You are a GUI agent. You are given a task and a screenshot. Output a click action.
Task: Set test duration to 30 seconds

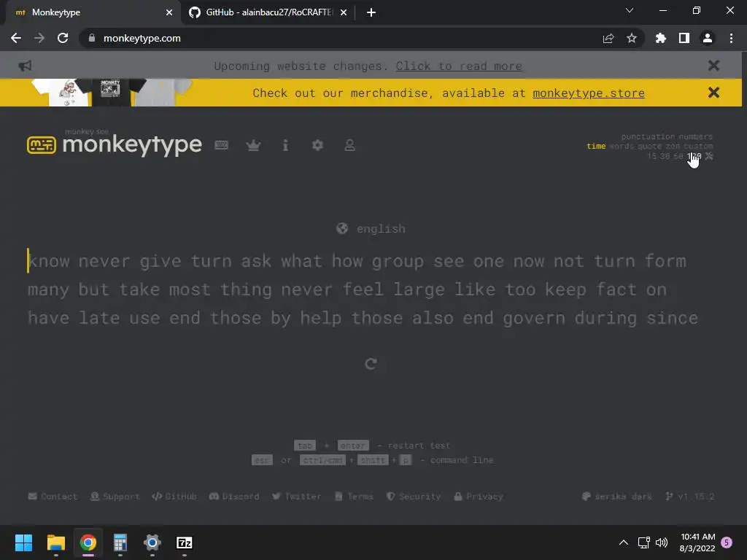[665, 156]
